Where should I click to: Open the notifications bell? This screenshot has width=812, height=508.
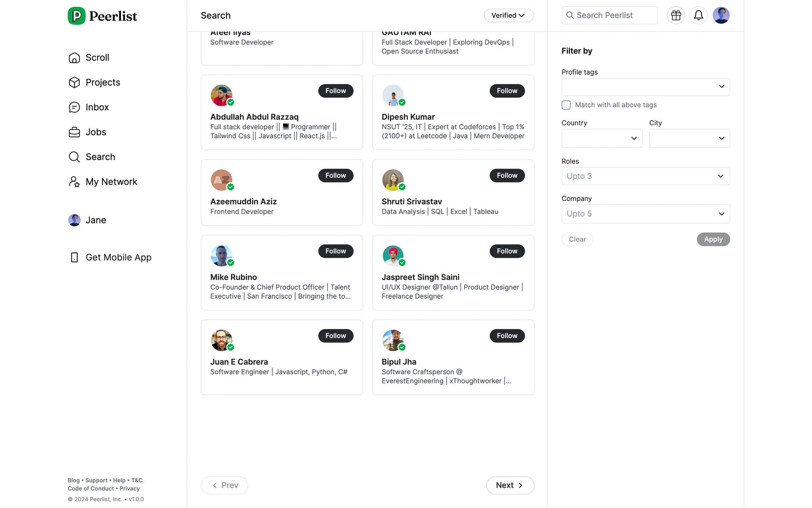tap(698, 16)
